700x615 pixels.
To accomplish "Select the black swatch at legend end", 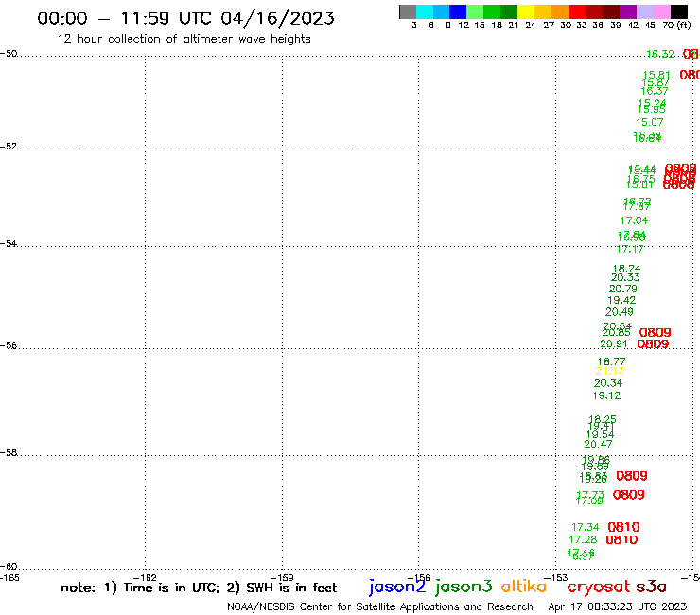I will pos(679,11).
